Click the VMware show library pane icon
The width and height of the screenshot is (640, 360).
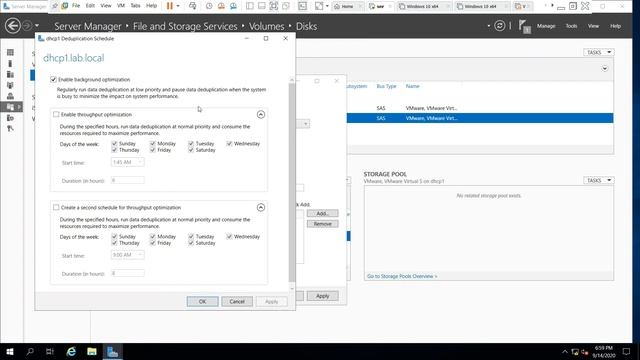click(x=250, y=6)
